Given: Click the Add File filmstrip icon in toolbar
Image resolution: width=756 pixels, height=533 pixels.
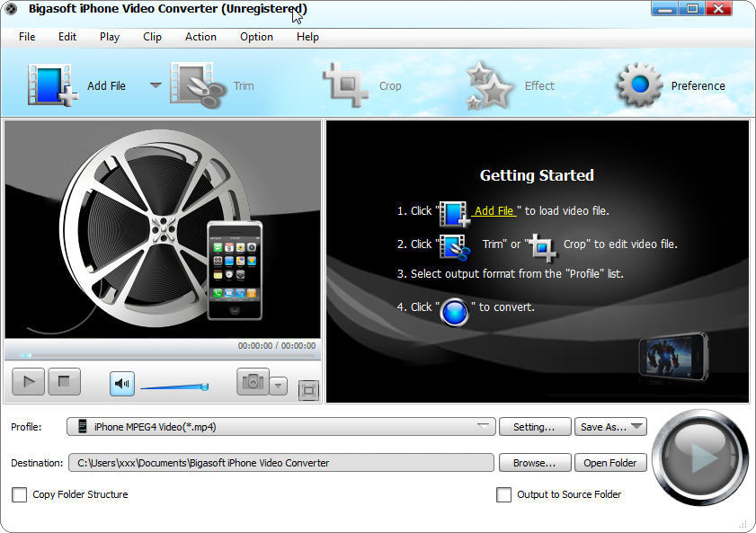Looking at the screenshot, I should pos(52,85).
